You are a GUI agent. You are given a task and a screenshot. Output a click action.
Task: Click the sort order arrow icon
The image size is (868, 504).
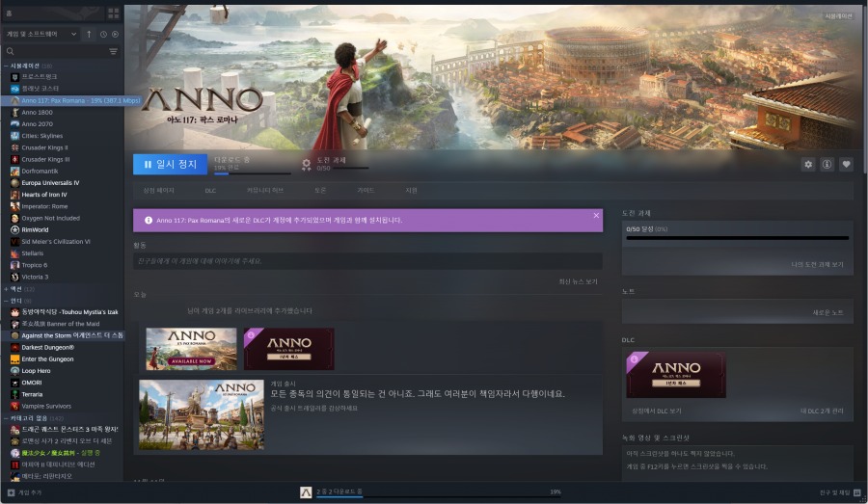tap(90, 34)
